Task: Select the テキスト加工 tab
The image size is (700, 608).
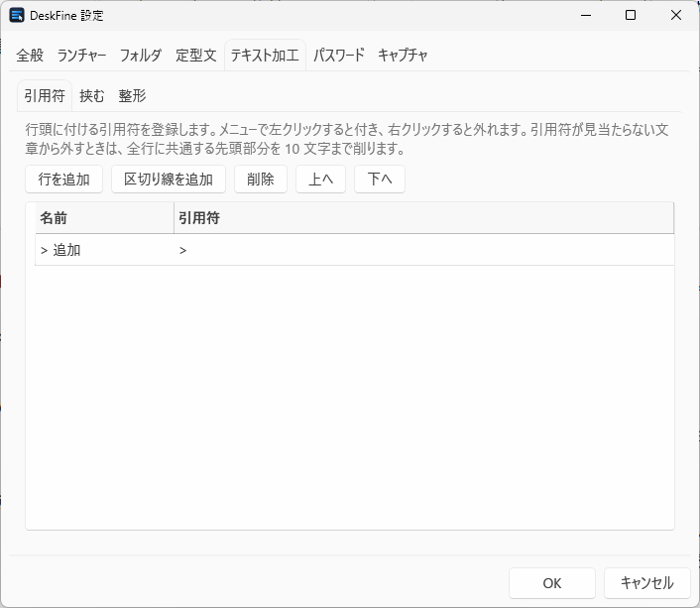Action: [265, 56]
